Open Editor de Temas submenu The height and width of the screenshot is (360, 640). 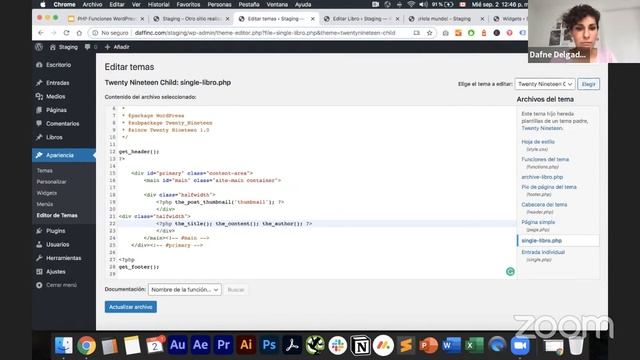coord(57,215)
